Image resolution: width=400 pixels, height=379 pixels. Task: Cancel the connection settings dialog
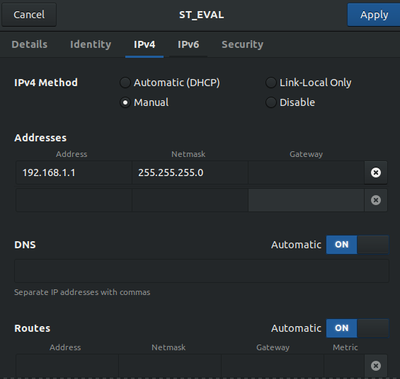tap(29, 15)
